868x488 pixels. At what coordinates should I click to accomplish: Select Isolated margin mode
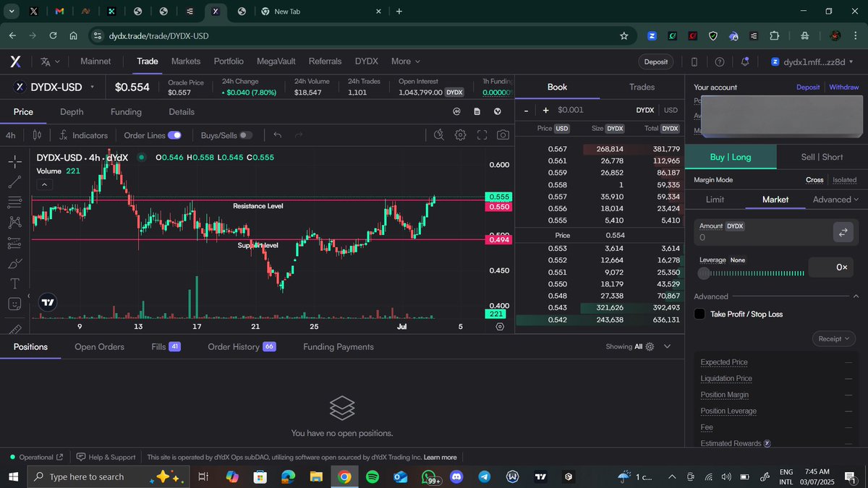(844, 180)
